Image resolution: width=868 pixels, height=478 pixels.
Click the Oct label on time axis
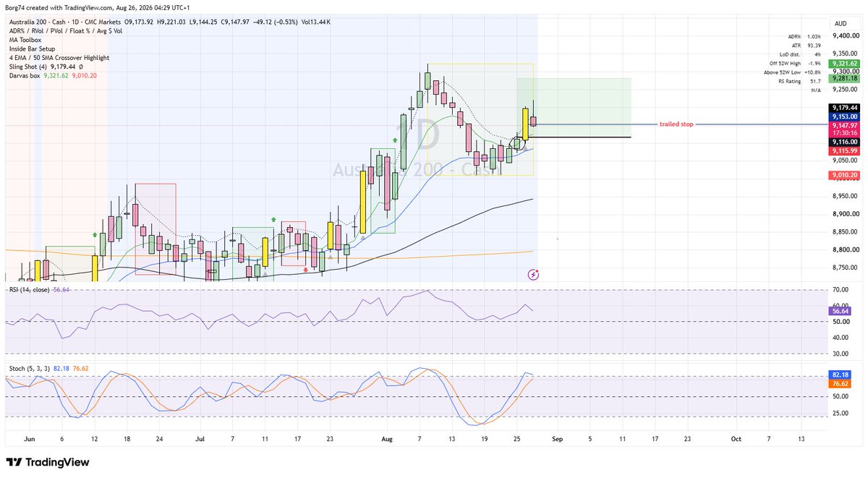tap(736, 439)
